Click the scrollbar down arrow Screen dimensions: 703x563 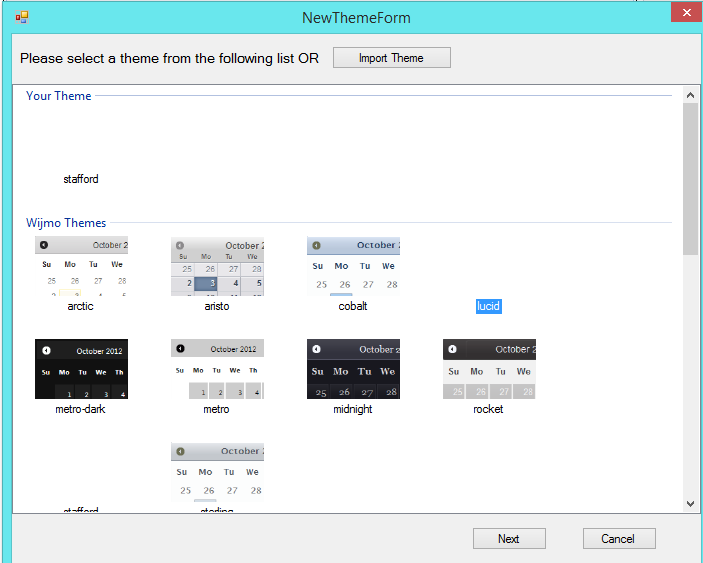click(690, 504)
